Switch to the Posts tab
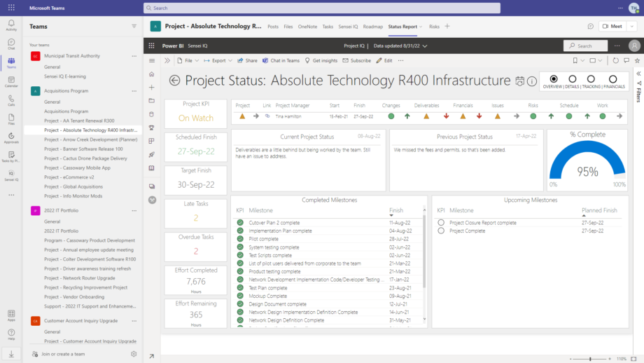644x363 pixels. tap(273, 27)
